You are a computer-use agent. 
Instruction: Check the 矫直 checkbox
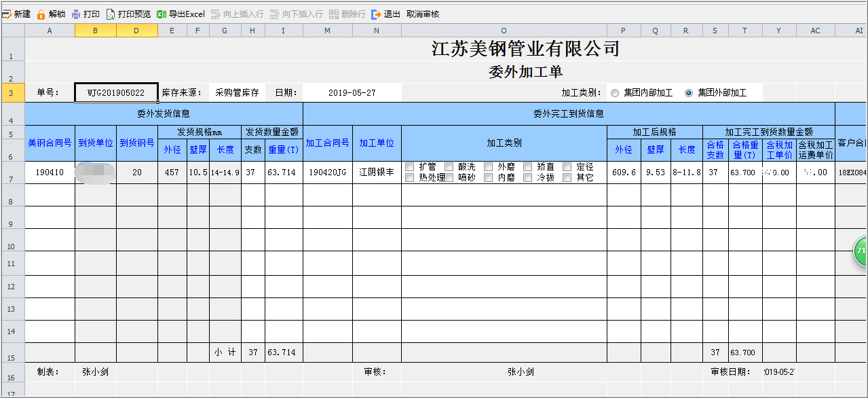tap(527, 167)
